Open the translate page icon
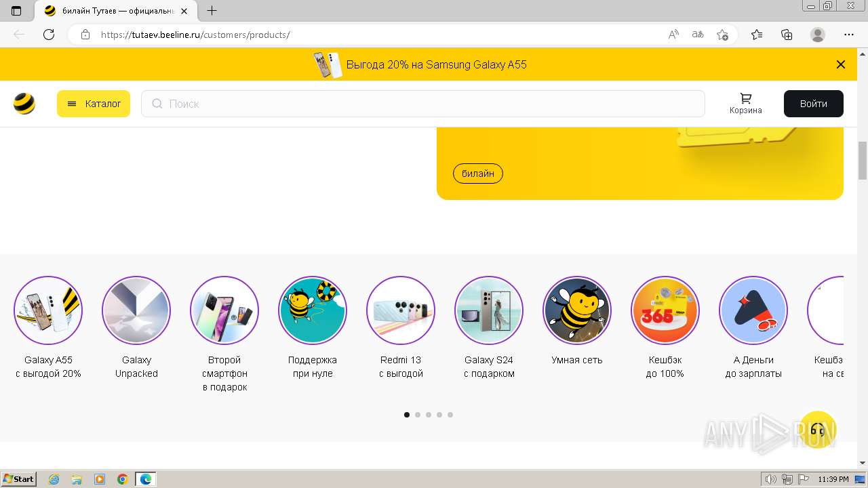868x488 pixels. coord(698,35)
